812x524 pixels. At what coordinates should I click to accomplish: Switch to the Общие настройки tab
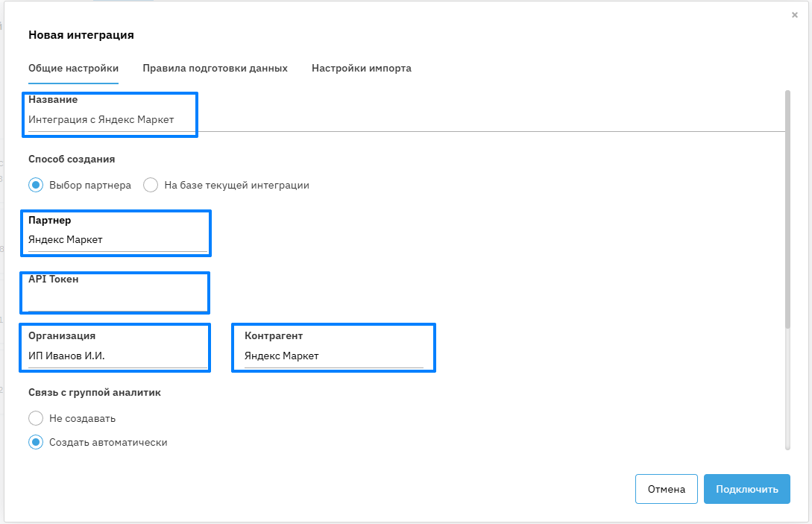73,69
